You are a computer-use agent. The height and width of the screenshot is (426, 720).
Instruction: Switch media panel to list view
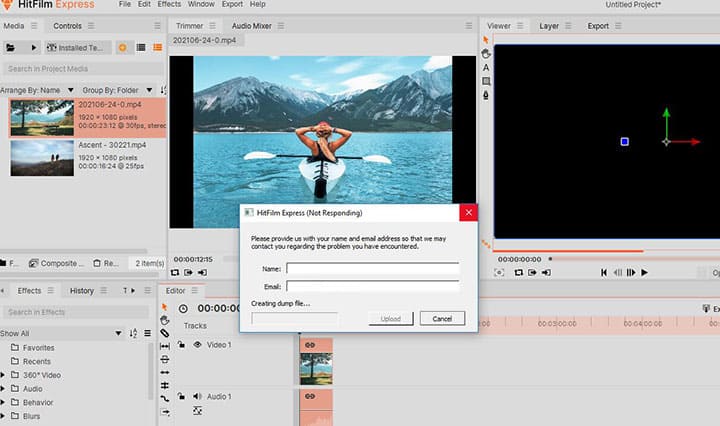(x=140, y=47)
